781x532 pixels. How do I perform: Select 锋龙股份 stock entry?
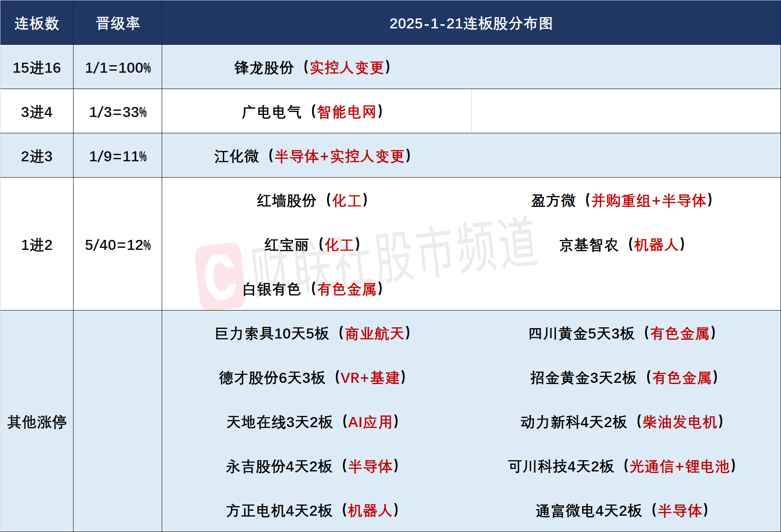click(x=313, y=68)
